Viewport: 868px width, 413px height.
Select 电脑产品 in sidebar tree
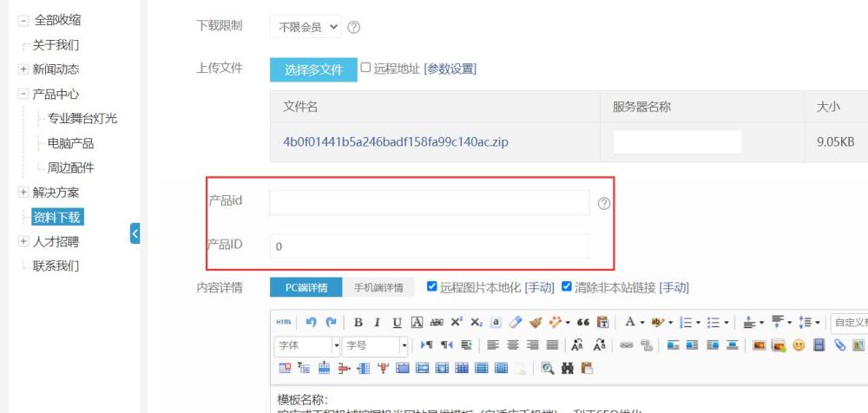tap(70, 143)
